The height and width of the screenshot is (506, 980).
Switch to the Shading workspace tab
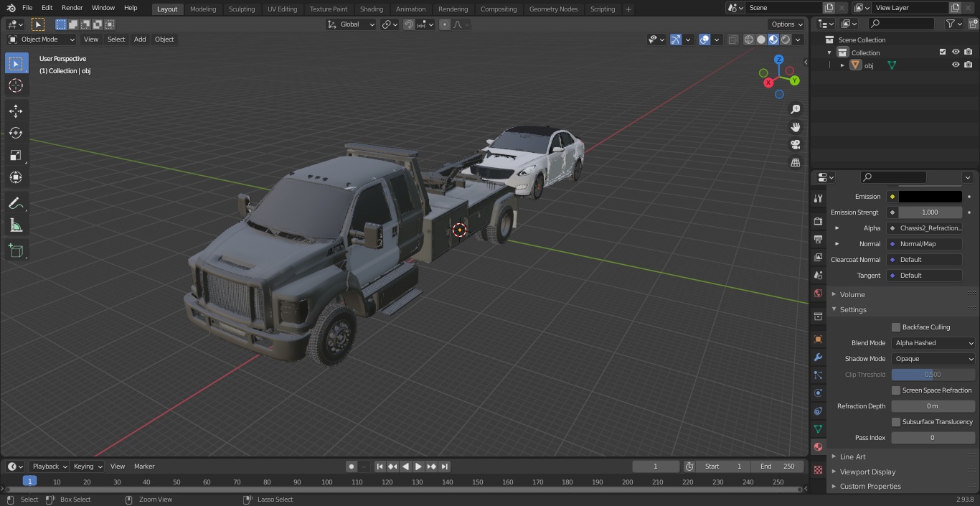point(372,9)
